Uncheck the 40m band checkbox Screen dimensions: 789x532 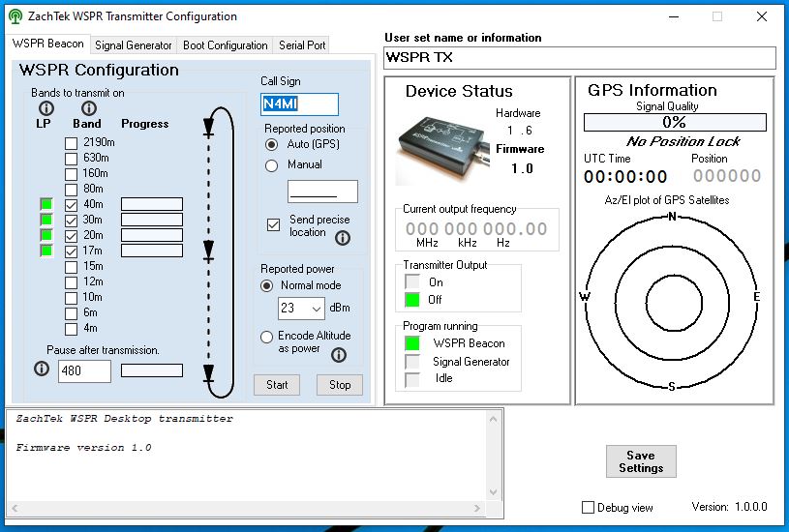71,205
